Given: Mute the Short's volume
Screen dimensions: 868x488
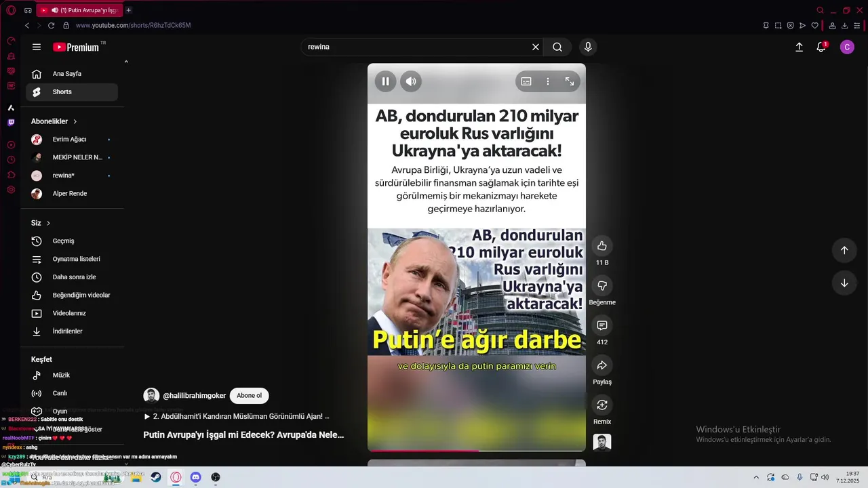Looking at the screenshot, I should (411, 81).
